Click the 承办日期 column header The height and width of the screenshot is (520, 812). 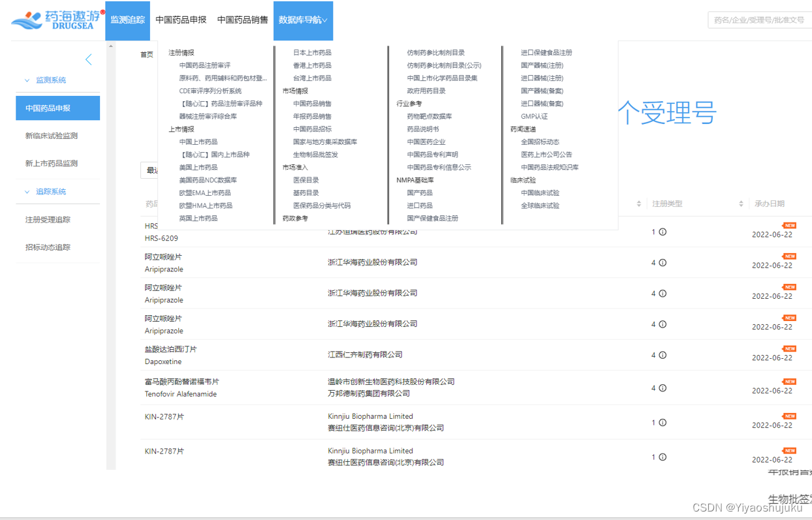click(770, 204)
